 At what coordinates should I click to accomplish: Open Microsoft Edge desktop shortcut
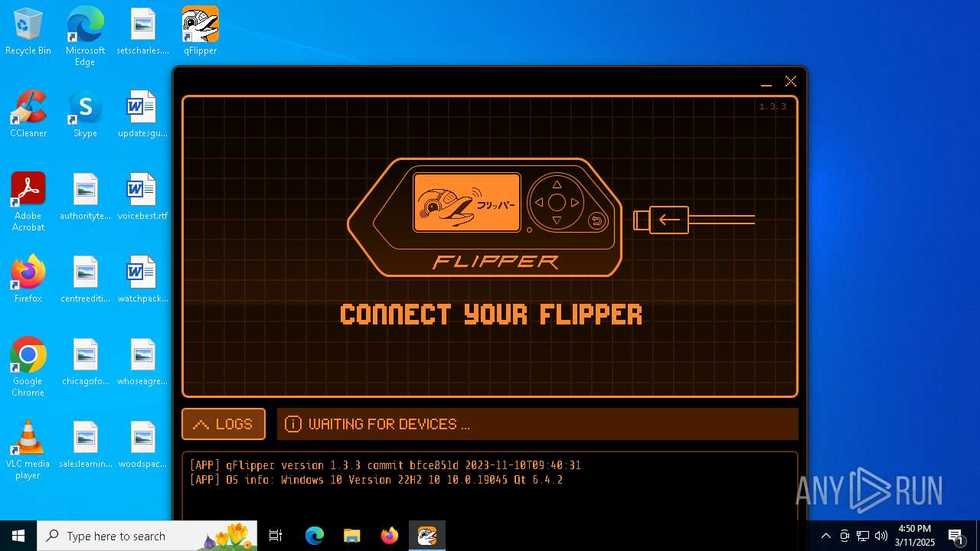click(85, 37)
